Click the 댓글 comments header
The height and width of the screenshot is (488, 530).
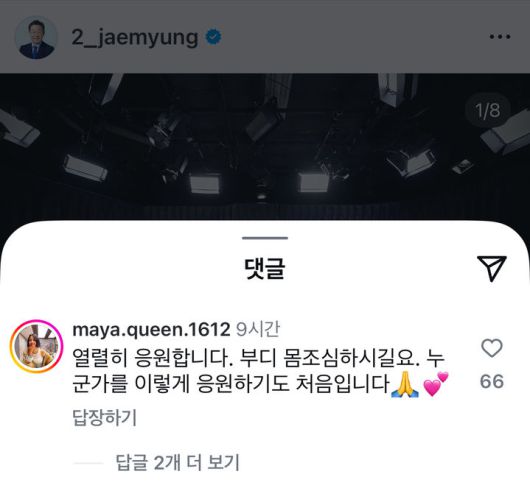(265, 268)
